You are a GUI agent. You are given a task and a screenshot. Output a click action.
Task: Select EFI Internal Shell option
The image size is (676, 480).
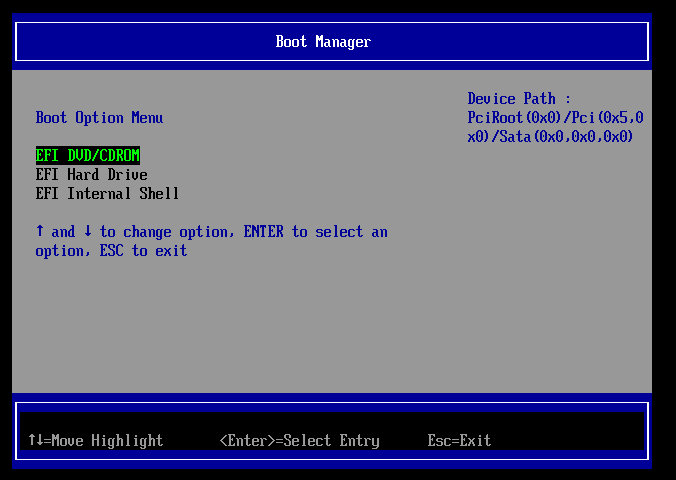pos(107,194)
